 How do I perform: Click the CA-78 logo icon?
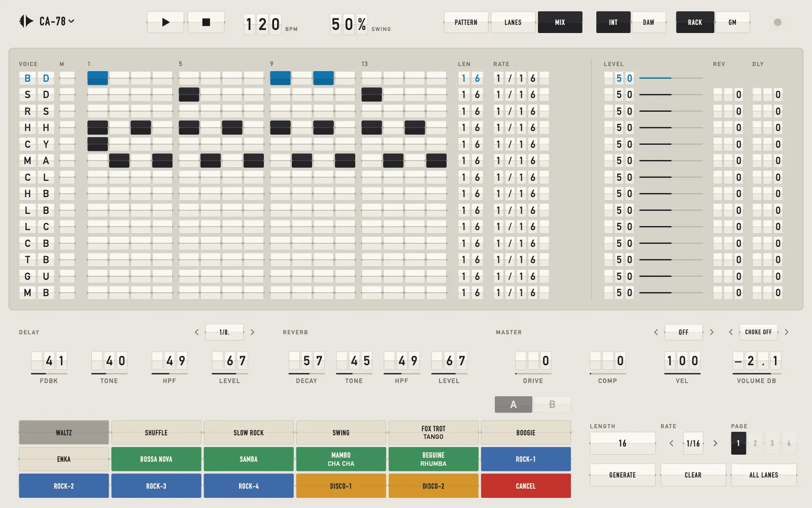pyautogui.click(x=26, y=21)
